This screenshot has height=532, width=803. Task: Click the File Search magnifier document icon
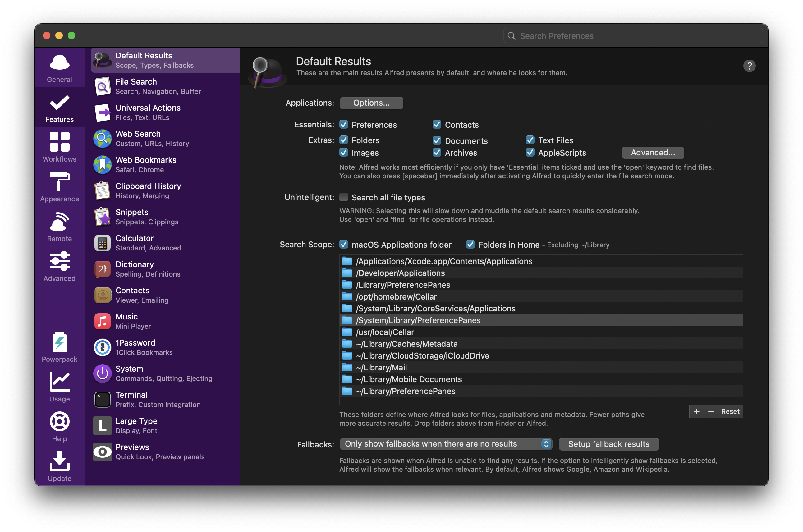tap(103, 86)
